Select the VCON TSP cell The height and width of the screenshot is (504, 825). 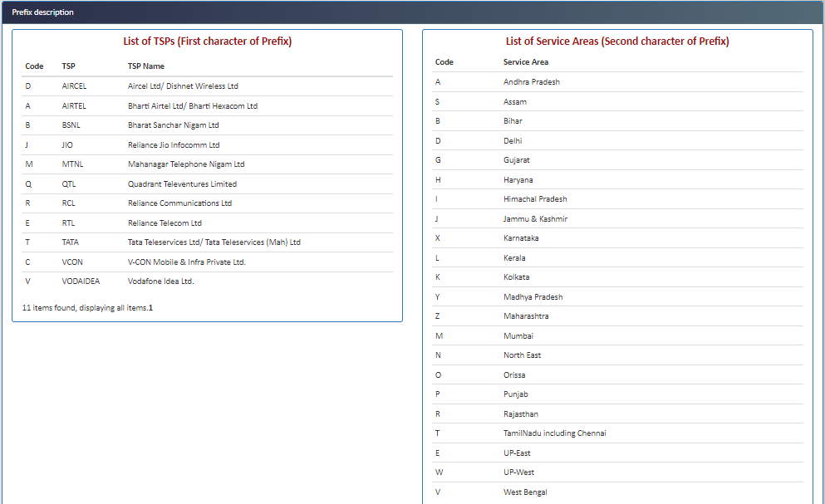72,262
